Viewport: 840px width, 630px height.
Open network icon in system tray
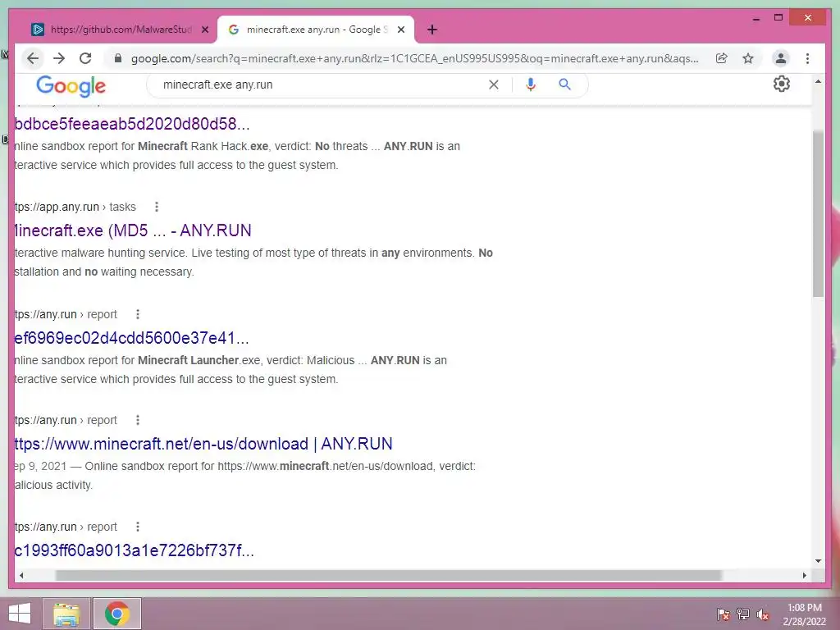743,614
